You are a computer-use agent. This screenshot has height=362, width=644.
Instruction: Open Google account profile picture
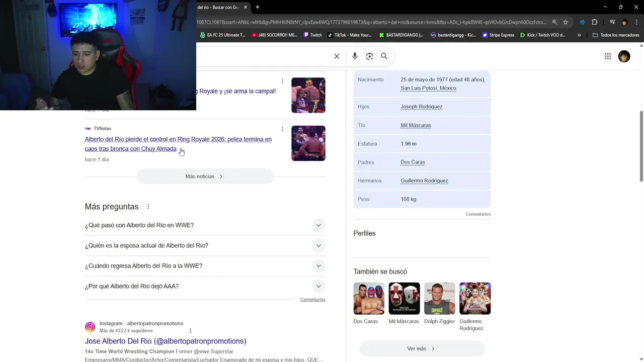pos(624,56)
